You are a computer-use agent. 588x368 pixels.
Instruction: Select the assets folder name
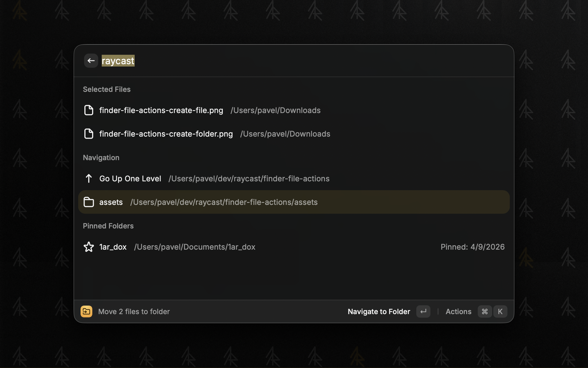pos(111,202)
